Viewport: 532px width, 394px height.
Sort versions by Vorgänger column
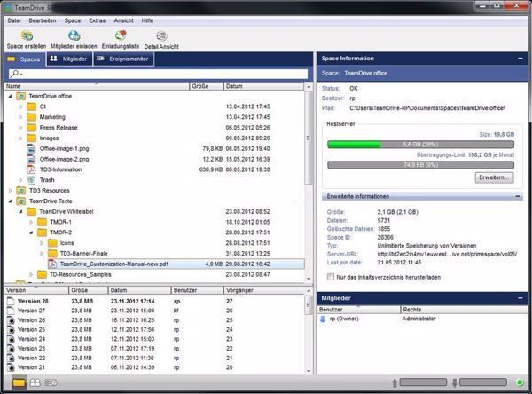263,290
